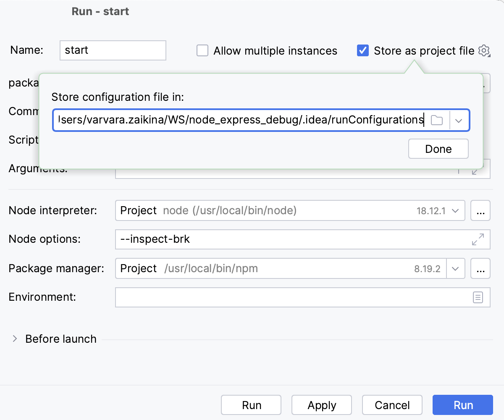Browse folders using folder icon in path field
Screen dimensions: 504x420
tap(437, 120)
